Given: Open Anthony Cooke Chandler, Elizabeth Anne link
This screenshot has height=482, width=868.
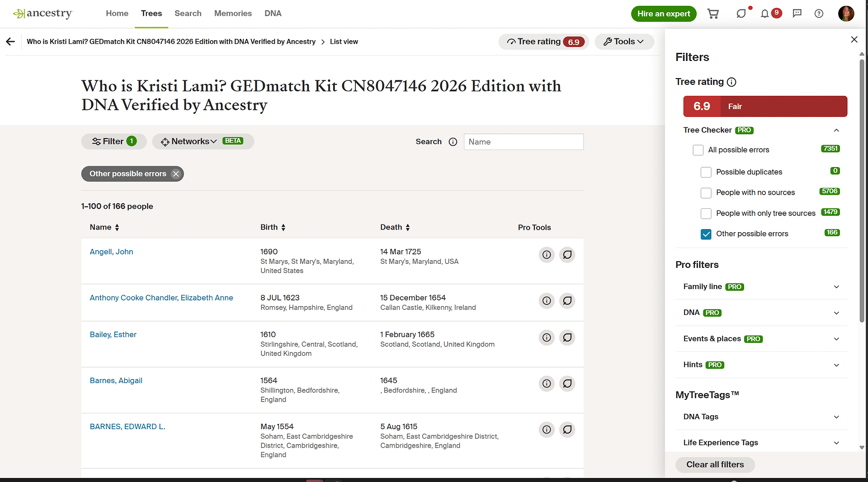Looking at the screenshot, I should coord(161,298).
